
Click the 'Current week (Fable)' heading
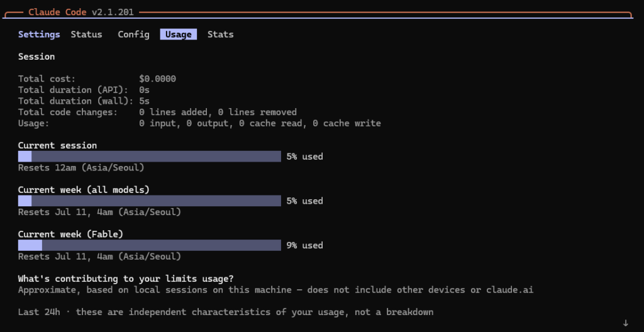tap(70, 234)
